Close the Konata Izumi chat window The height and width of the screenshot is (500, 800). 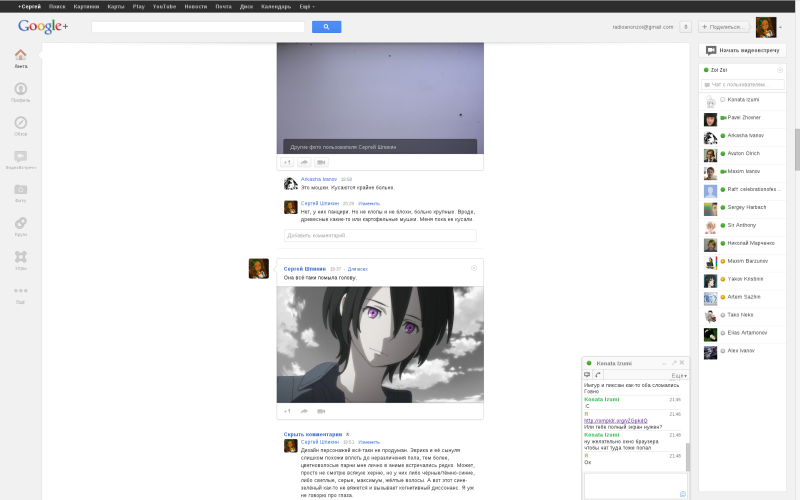(682, 363)
